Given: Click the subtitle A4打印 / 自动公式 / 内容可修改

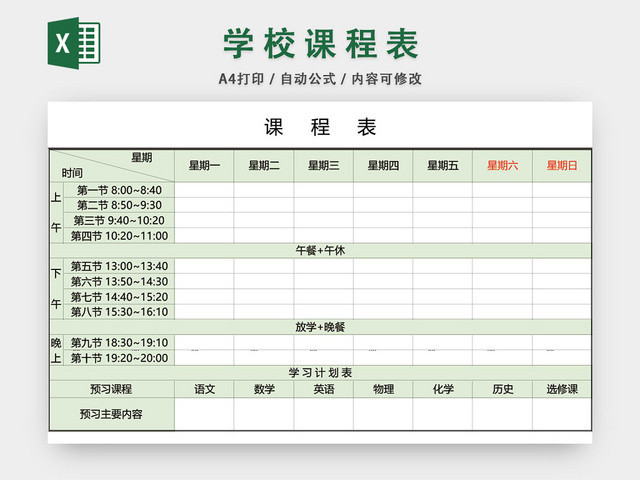Looking at the screenshot, I should [320, 79].
